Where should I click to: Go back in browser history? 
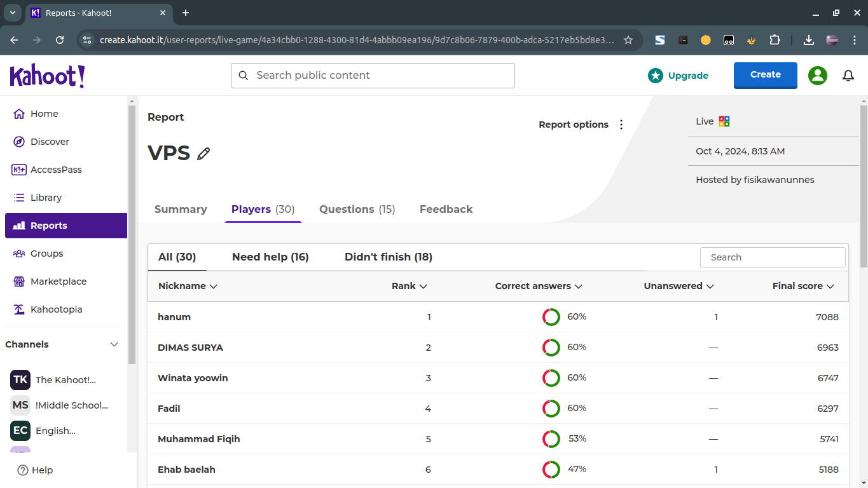(x=14, y=40)
